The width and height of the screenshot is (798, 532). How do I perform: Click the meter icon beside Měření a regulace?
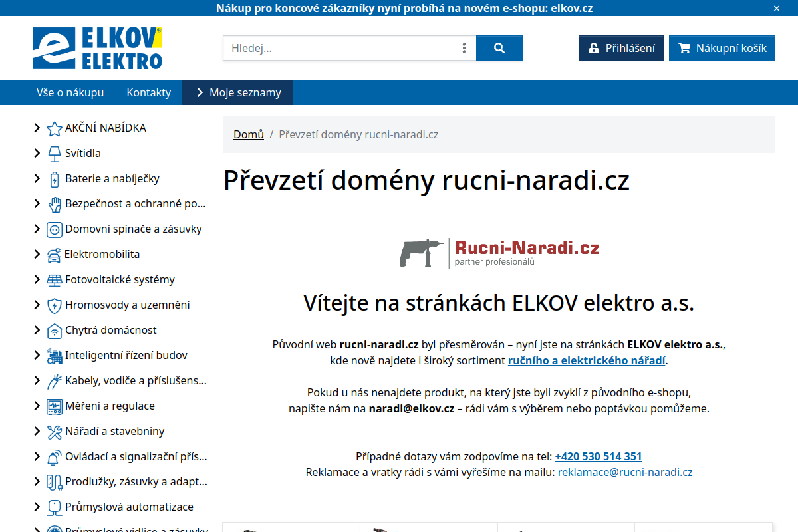[x=55, y=406]
